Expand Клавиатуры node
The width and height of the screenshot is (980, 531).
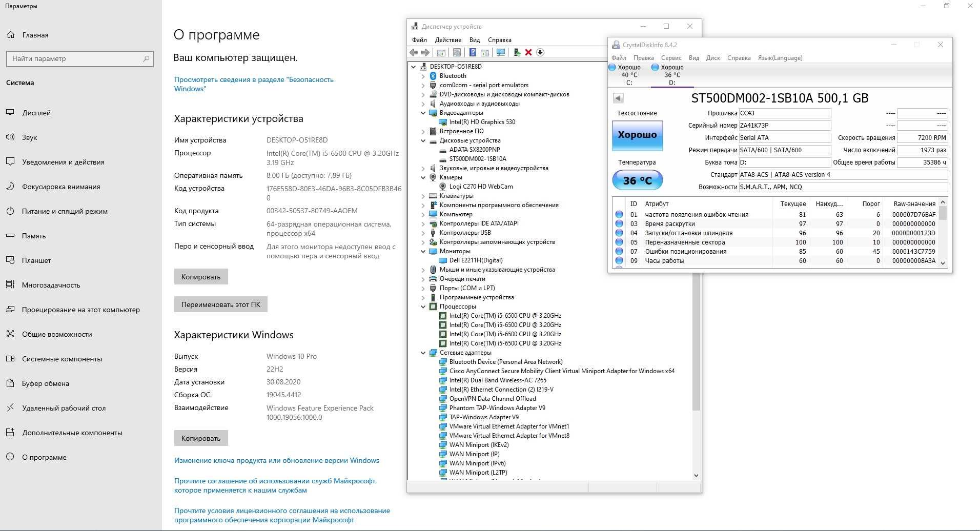pyautogui.click(x=423, y=196)
